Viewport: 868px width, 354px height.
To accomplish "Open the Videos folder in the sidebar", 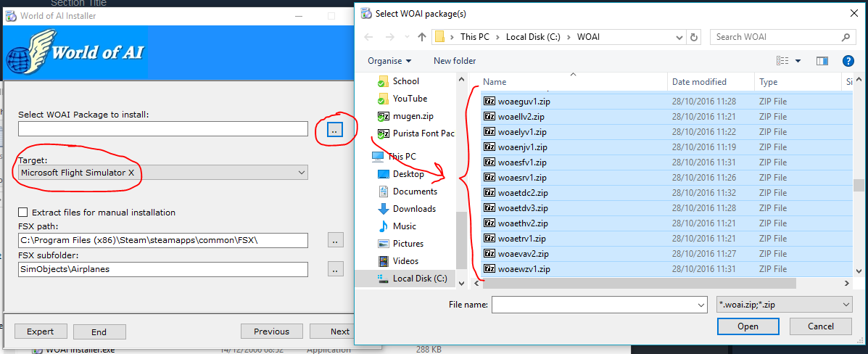I will tap(405, 261).
